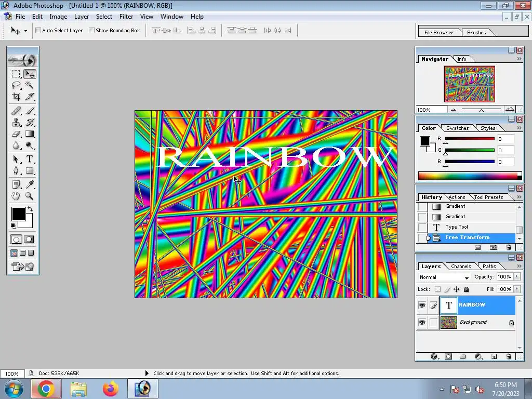The image size is (532, 399).
Task: Open status bar info options arrow
Action: 147,373
